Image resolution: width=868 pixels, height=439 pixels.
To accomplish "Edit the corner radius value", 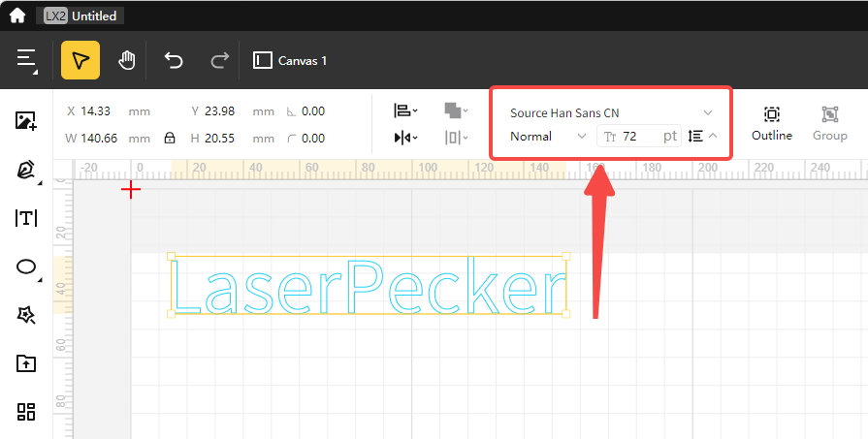I will point(313,139).
